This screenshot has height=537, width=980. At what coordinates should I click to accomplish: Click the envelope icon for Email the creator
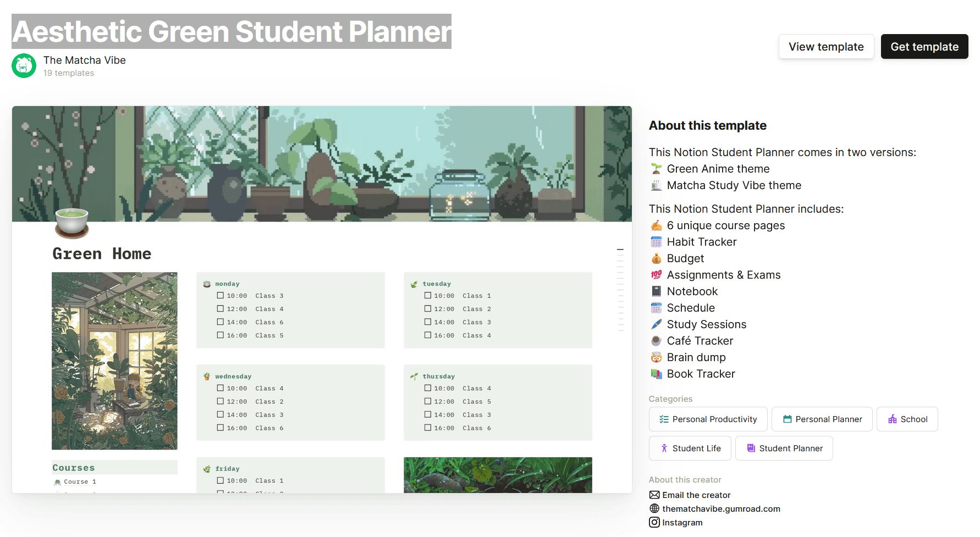click(x=654, y=495)
